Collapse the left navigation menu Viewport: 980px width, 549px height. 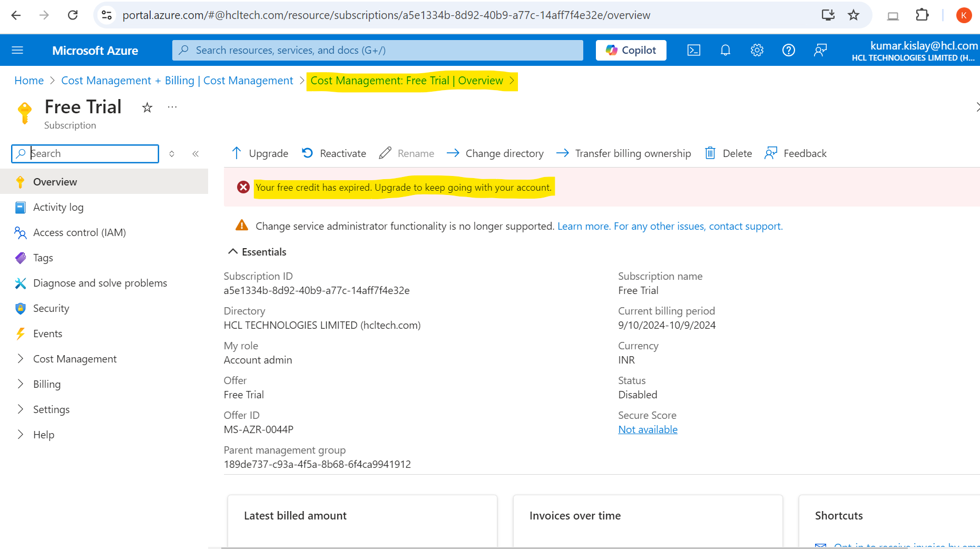(195, 154)
